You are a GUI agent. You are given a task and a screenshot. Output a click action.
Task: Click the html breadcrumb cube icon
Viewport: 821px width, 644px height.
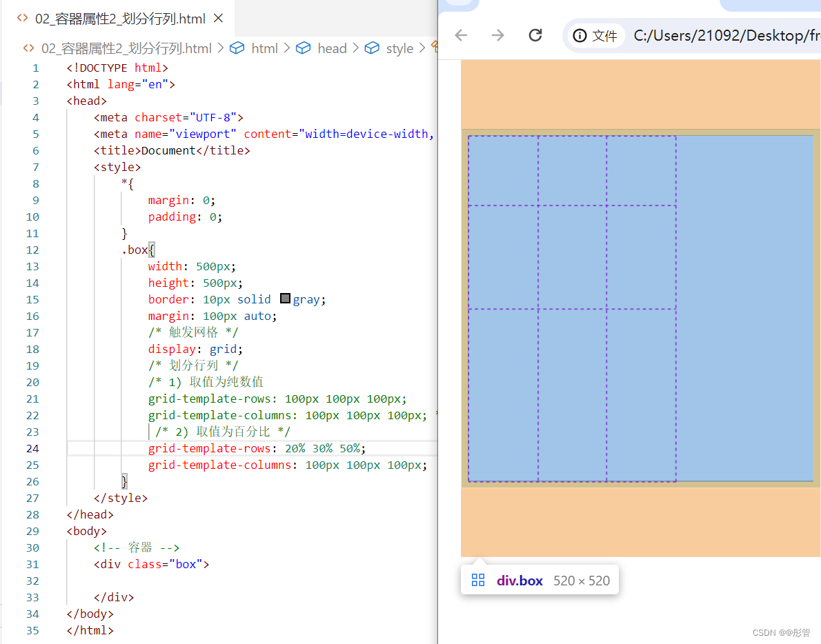[x=237, y=48]
